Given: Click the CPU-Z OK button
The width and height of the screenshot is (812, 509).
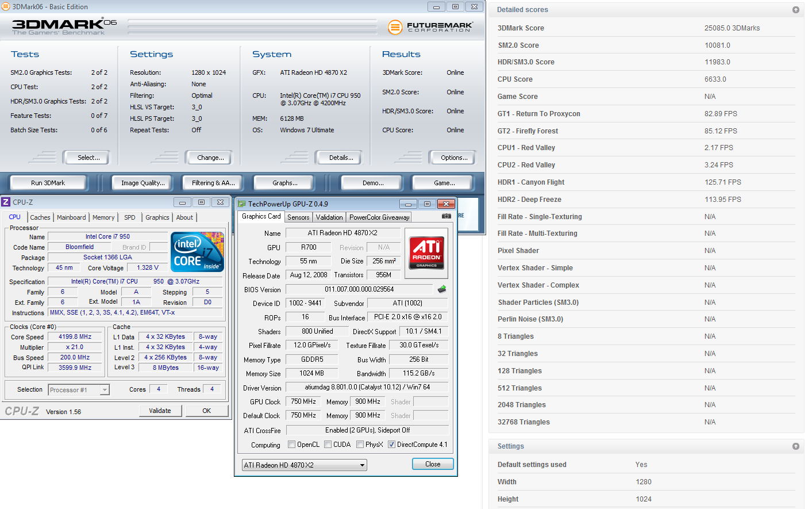Looking at the screenshot, I should 207,411.
